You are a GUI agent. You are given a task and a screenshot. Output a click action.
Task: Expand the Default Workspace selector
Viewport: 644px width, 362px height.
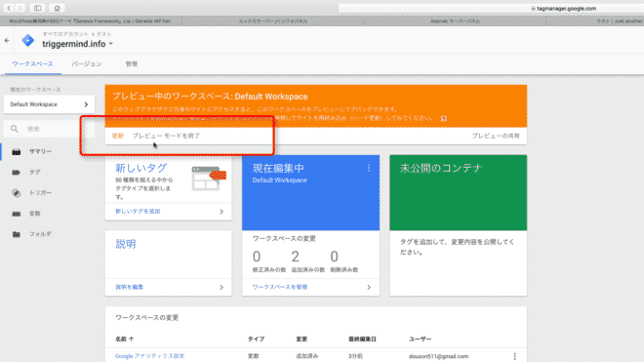pos(49,104)
